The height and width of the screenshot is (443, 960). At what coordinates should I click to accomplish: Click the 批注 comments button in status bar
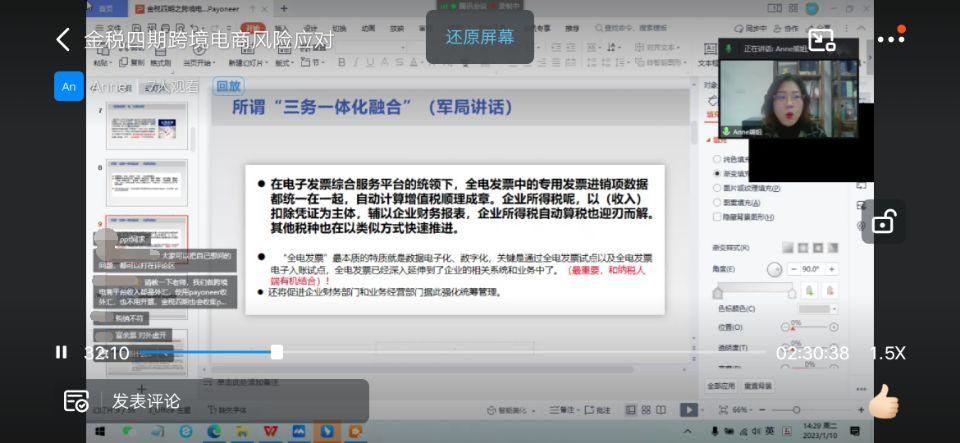[x=598, y=410]
